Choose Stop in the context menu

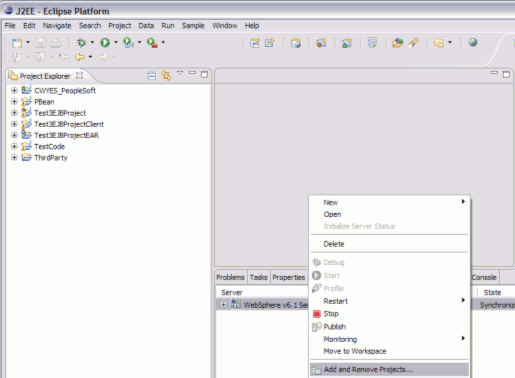(390, 314)
